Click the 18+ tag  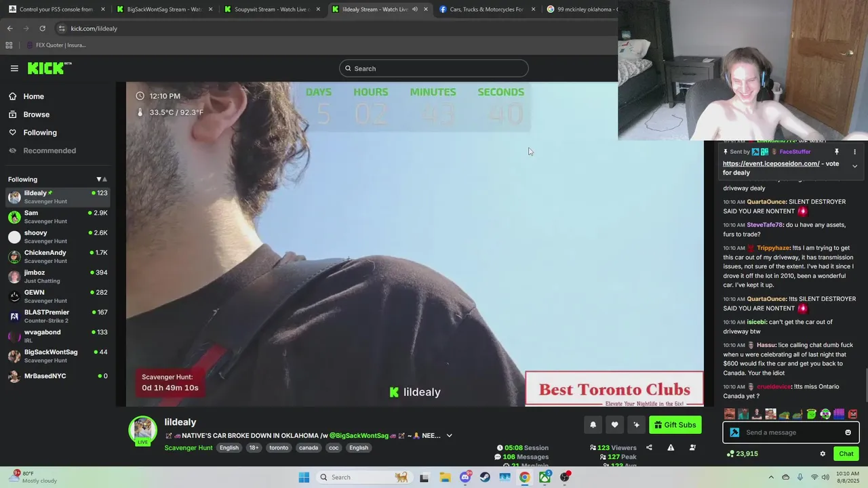tap(254, 448)
